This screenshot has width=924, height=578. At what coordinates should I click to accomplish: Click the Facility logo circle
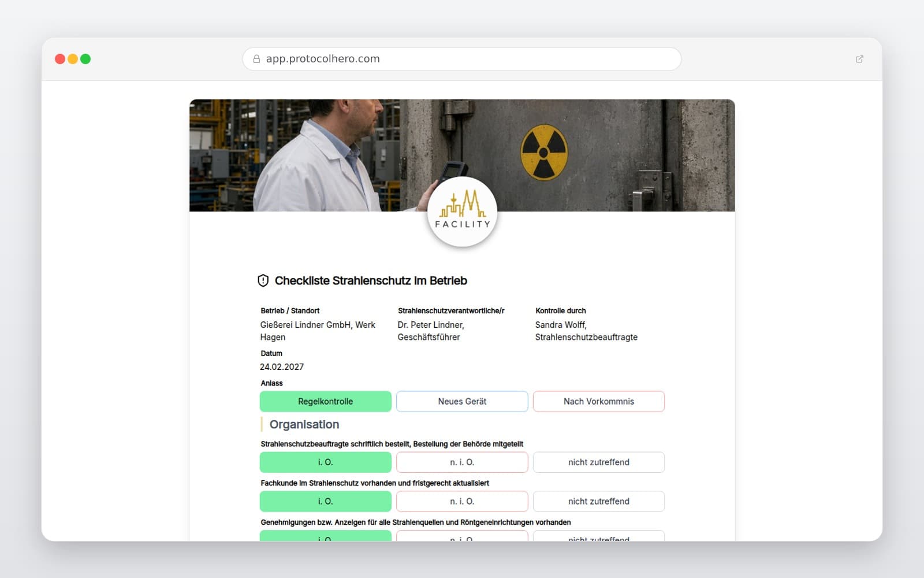pyautogui.click(x=462, y=212)
